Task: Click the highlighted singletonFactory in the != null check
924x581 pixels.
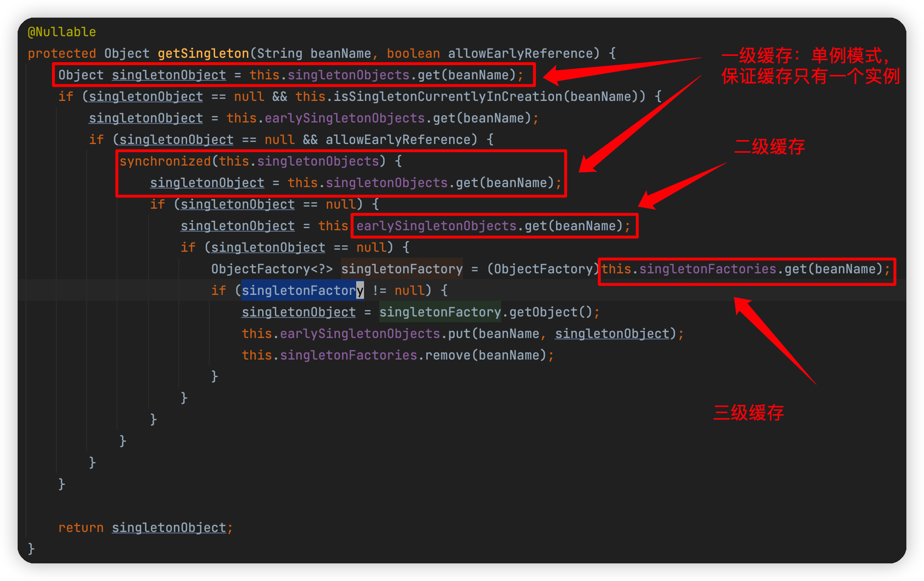Action: 303,290
